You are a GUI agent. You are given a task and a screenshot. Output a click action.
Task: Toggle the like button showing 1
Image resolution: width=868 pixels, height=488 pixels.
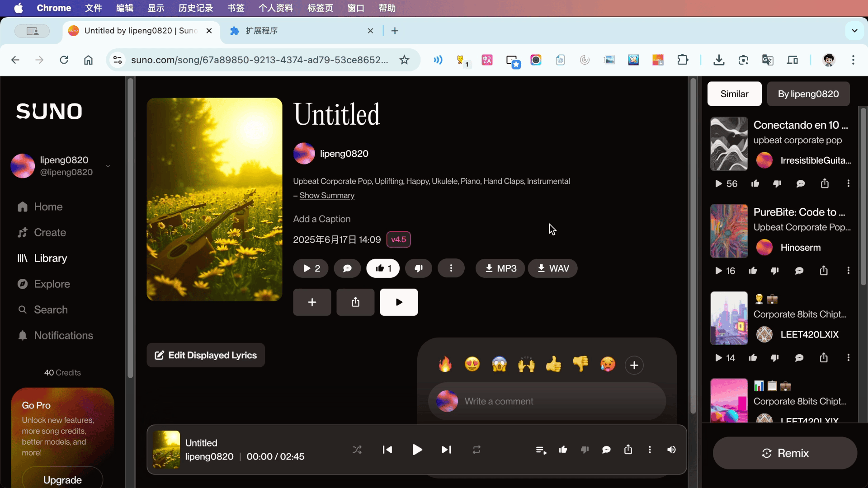[x=383, y=268]
